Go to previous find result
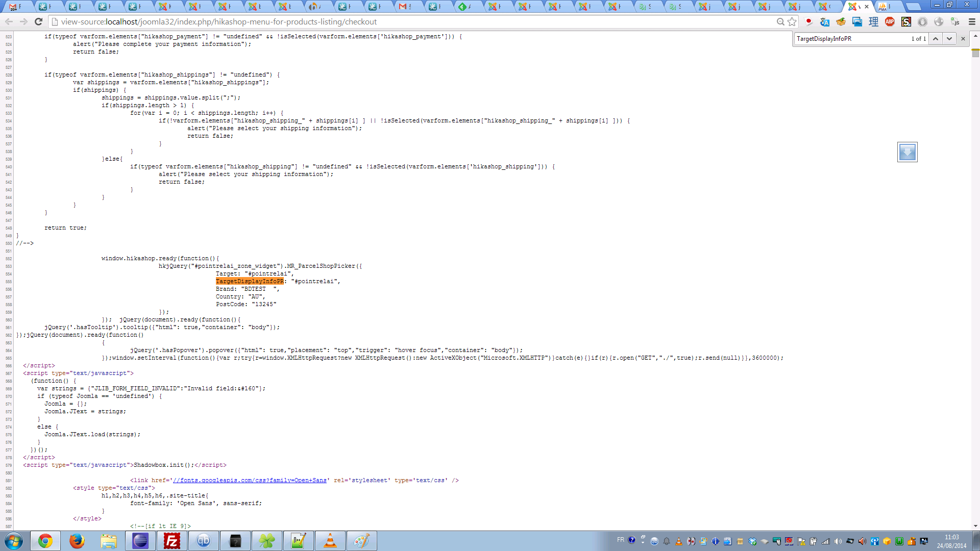Image resolution: width=980 pixels, height=551 pixels. click(935, 39)
